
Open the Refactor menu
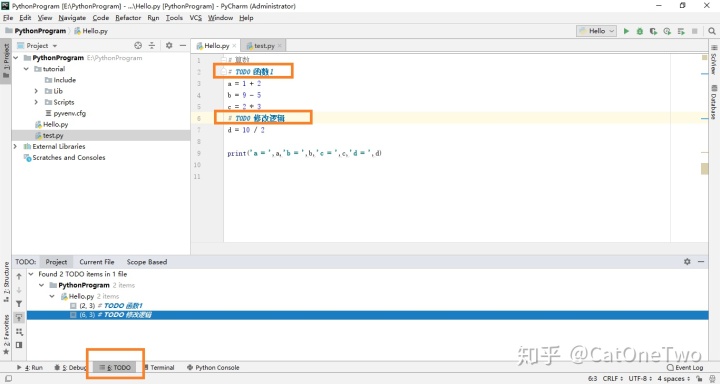pyautogui.click(x=128, y=18)
